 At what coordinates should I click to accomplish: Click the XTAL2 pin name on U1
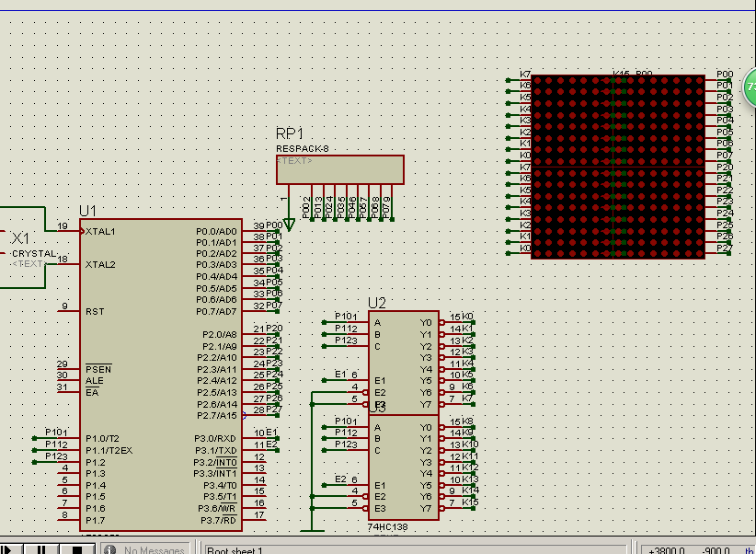coord(100,264)
